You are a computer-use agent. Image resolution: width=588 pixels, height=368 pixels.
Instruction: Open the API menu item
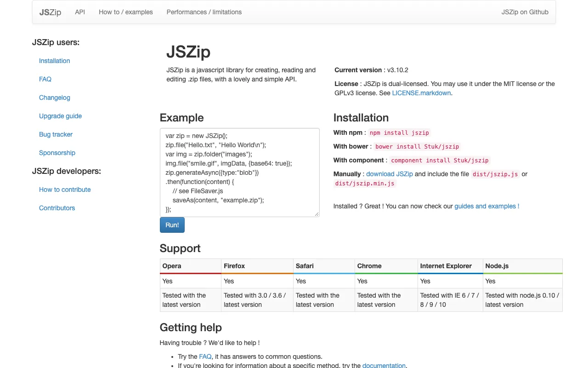tap(80, 12)
